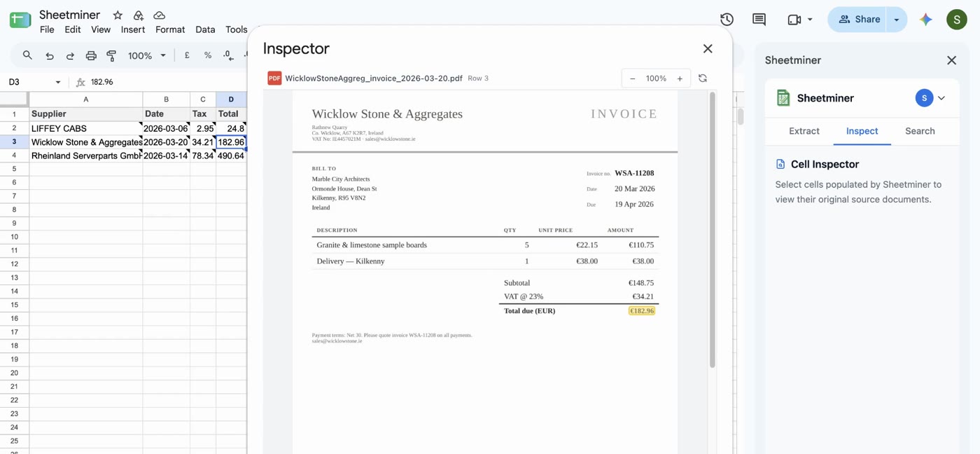980x454 pixels.
Task: Format as currency pound
Action: 187,55
